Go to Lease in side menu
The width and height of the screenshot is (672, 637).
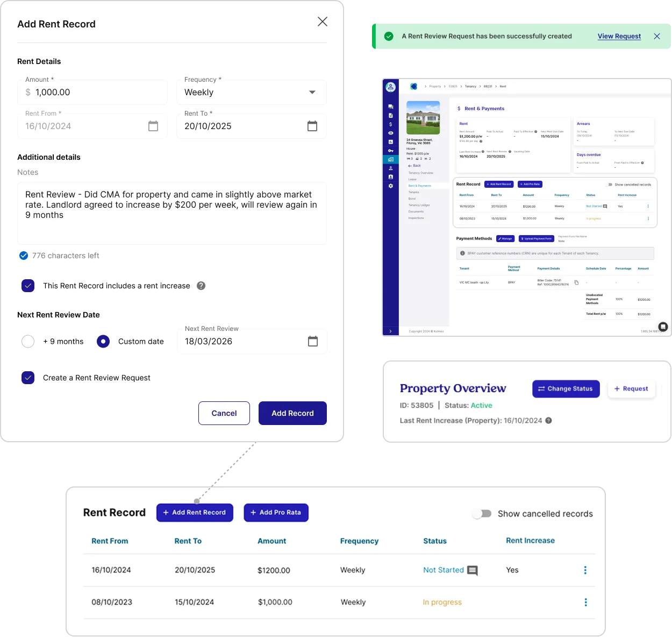pos(412,179)
